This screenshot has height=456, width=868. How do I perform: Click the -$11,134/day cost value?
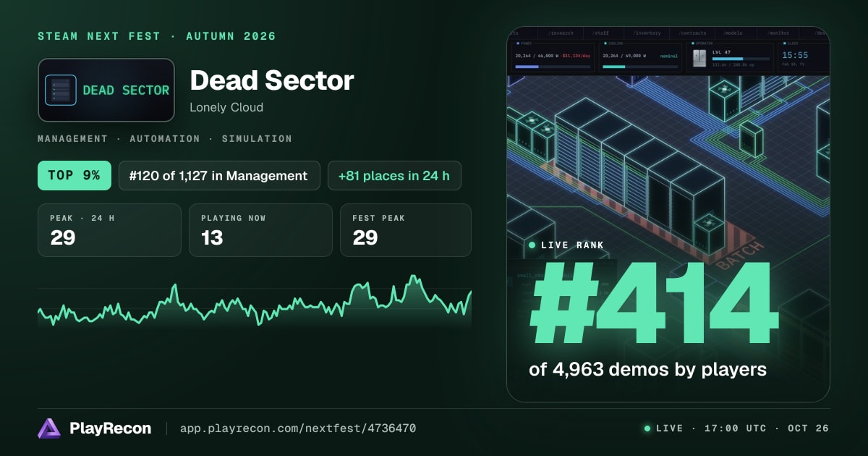(575, 56)
